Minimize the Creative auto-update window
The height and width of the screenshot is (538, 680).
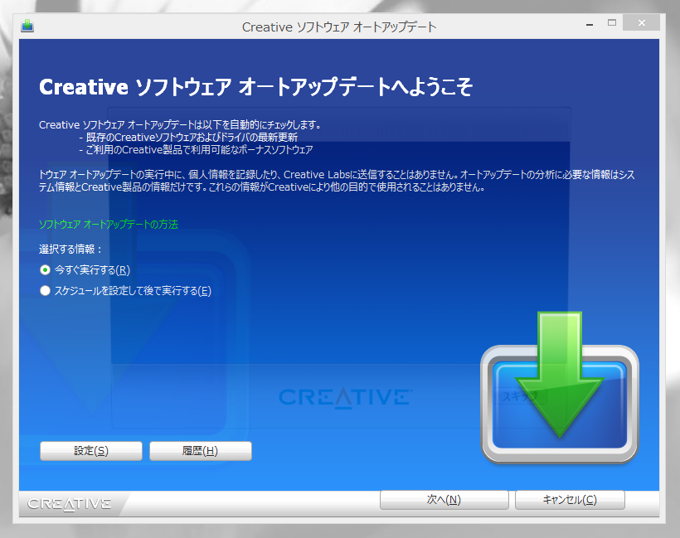pos(589,24)
